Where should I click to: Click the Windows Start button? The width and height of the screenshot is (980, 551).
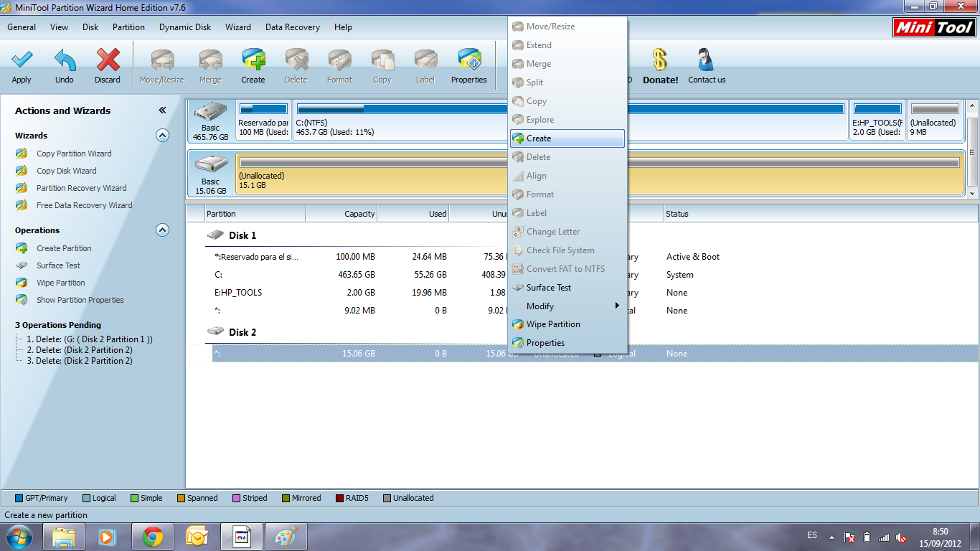click(x=19, y=537)
